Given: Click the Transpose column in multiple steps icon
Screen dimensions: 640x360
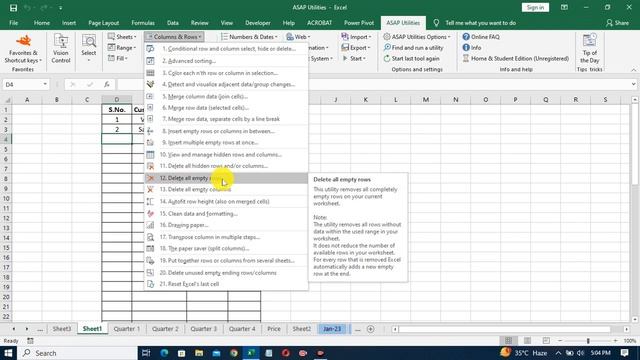Looking at the screenshot, I should point(151,237).
